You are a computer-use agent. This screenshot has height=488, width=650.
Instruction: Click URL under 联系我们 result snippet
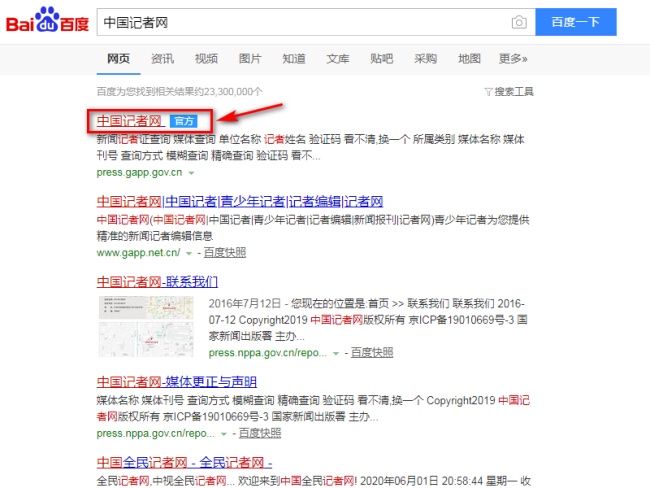[268, 353]
